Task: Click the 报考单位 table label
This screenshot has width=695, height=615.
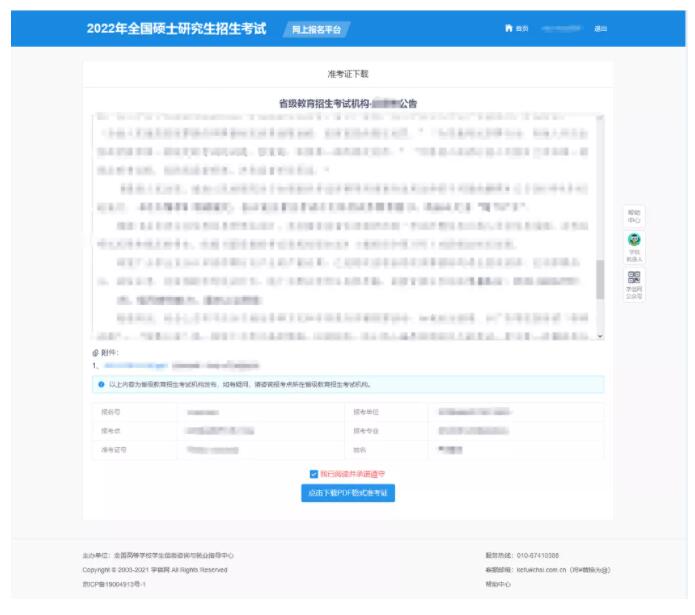Action: pyautogui.click(x=366, y=412)
